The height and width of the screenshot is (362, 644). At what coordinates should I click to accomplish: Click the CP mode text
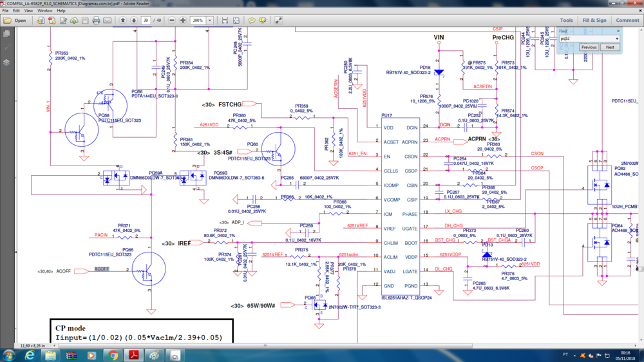[71, 329]
